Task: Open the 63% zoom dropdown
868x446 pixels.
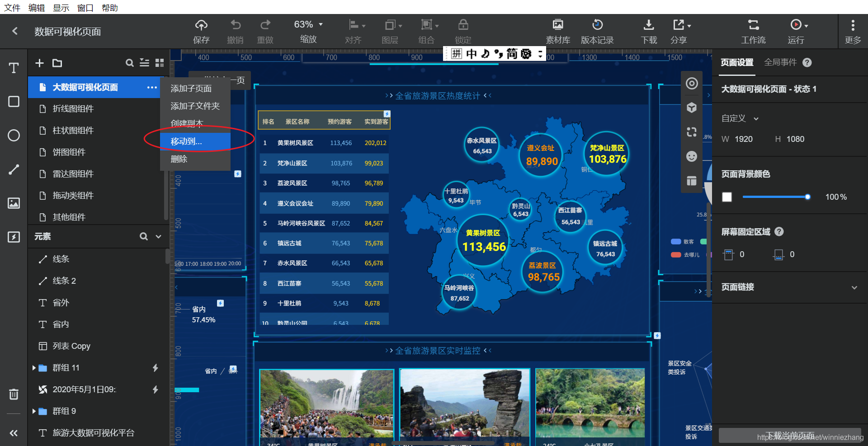Action: [308, 24]
